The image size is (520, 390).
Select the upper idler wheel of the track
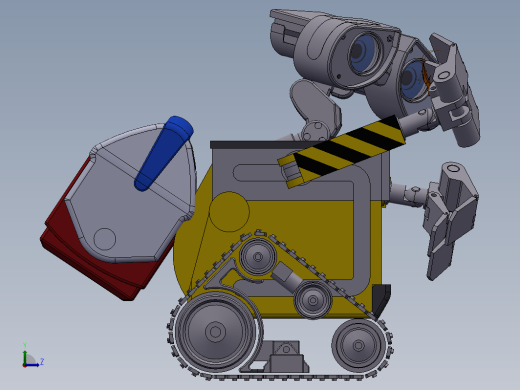[x=258, y=257]
